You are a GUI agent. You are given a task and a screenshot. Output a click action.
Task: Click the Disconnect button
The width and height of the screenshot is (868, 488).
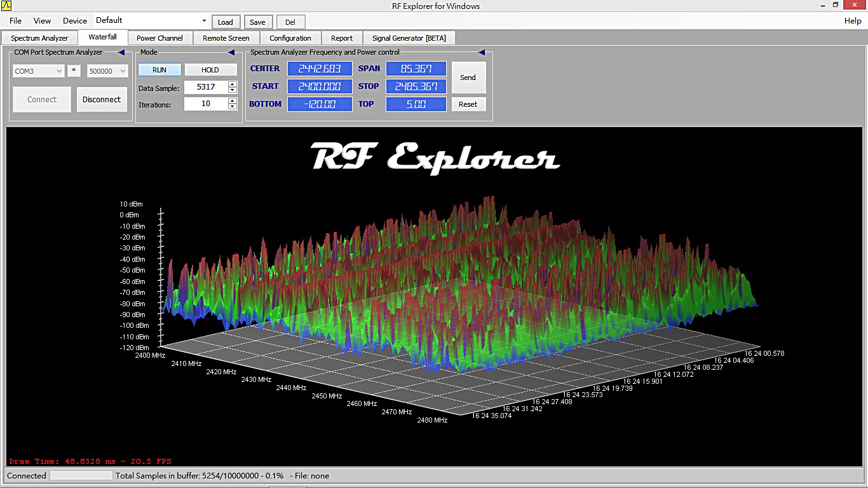click(102, 99)
